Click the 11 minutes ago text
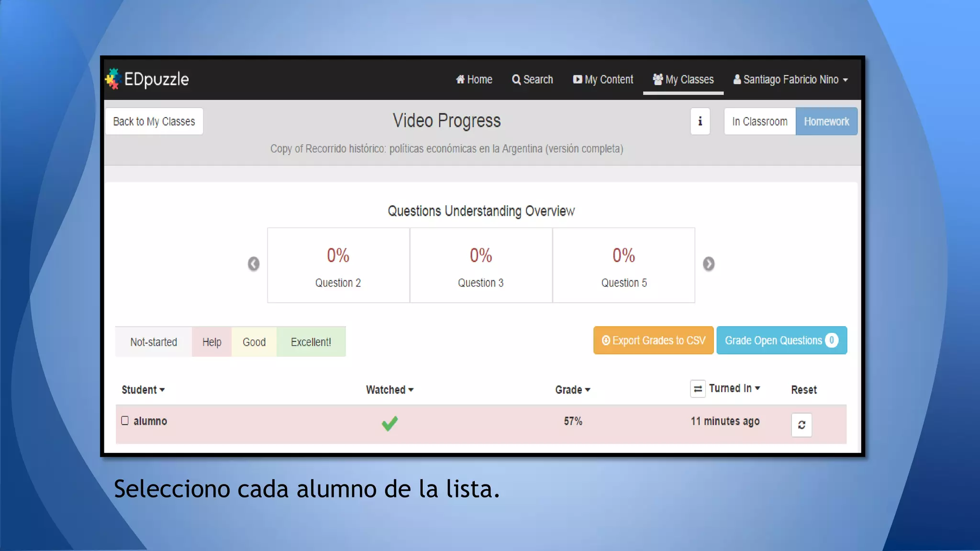 pos(725,421)
